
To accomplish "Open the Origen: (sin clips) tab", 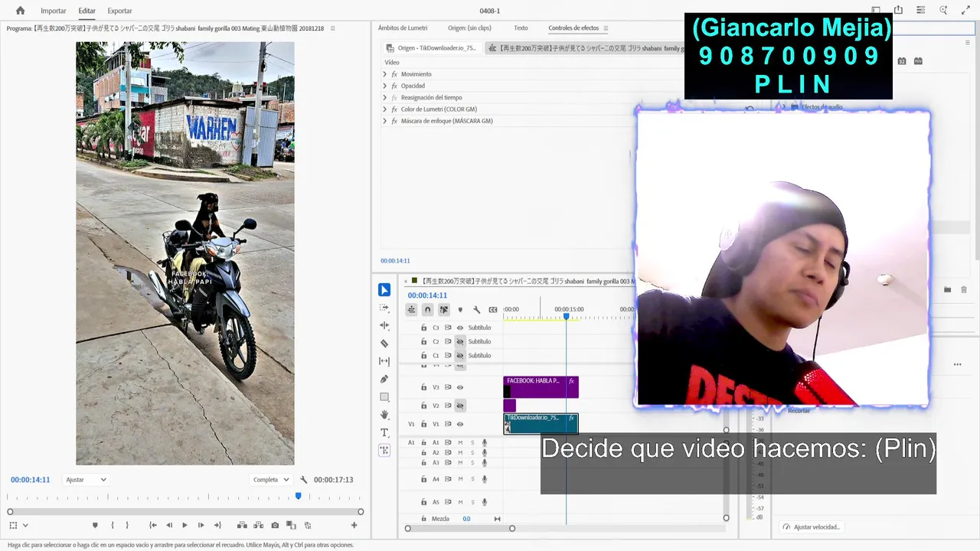I will (469, 28).
